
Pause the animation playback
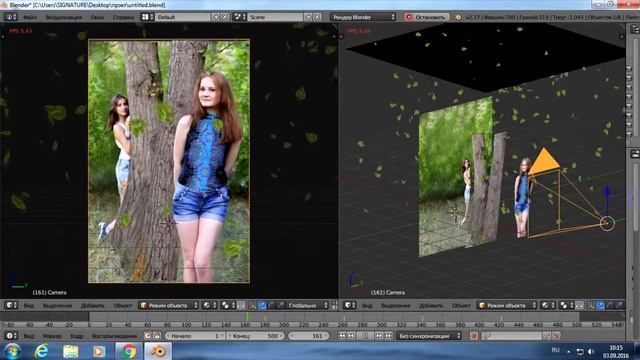tap(365, 336)
